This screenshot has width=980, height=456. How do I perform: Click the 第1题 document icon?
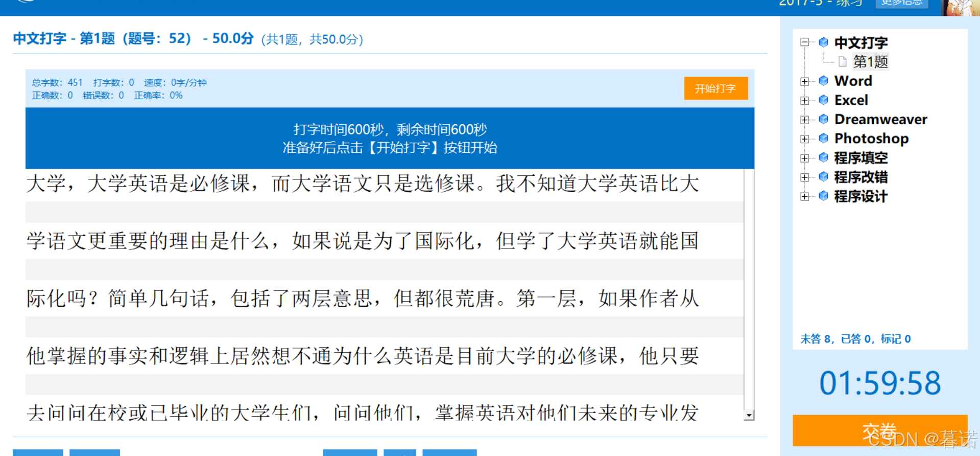[x=843, y=62]
